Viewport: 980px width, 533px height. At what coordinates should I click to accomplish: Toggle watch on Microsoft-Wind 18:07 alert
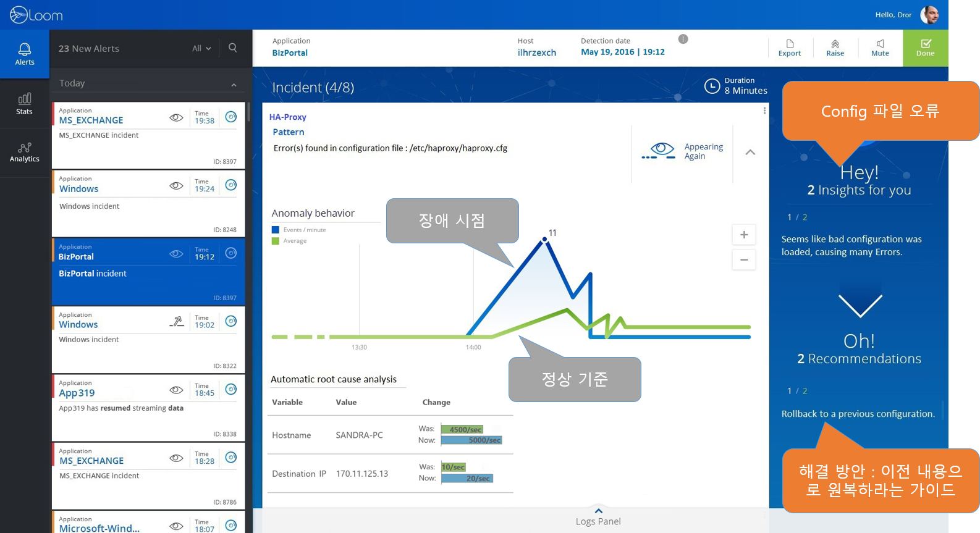[x=176, y=526]
